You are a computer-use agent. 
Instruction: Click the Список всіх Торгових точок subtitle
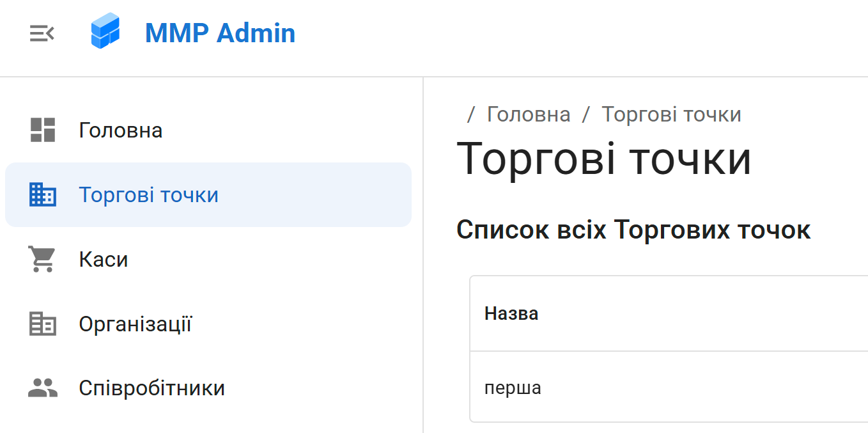pyautogui.click(x=633, y=230)
